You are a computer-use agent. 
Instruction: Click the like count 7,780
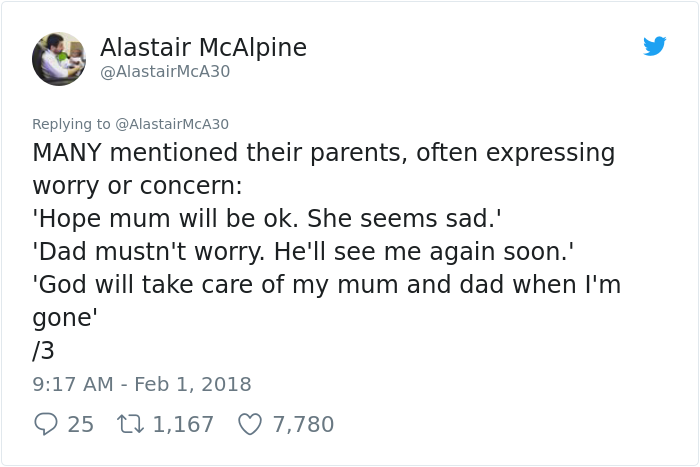tap(303, 424)
